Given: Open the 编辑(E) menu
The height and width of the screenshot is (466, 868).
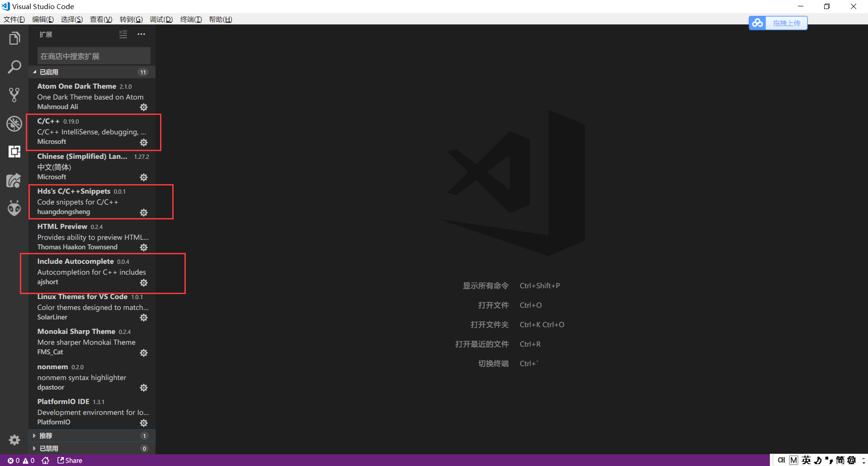Looking at the screenshot, I should 43,19.
